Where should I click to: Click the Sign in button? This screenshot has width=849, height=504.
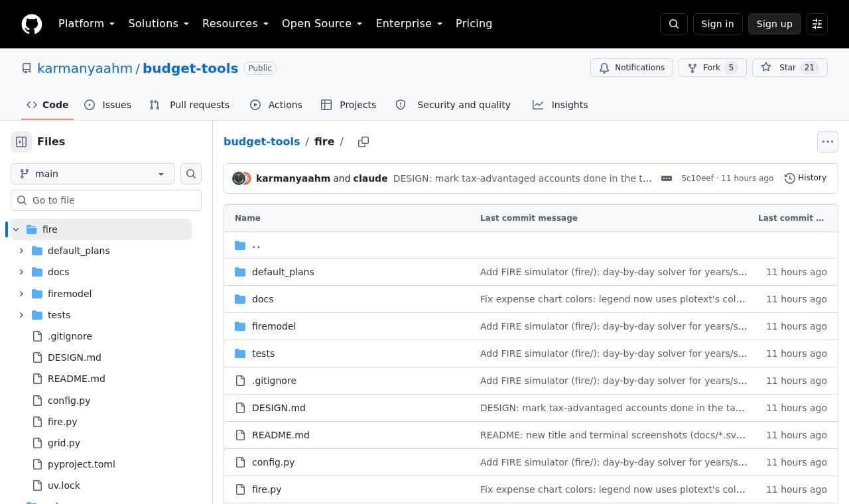coord(718,24)
